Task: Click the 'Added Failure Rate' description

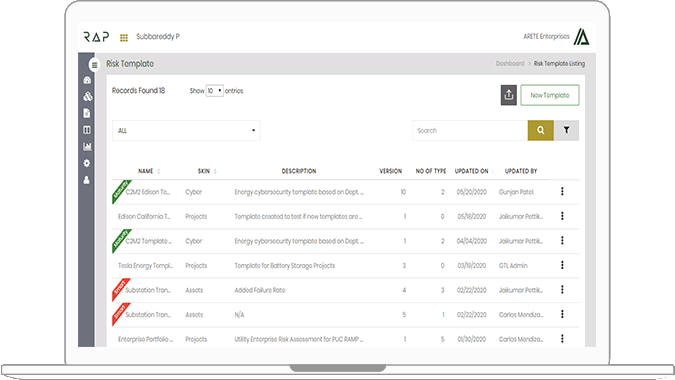Action: pos(260,290)
